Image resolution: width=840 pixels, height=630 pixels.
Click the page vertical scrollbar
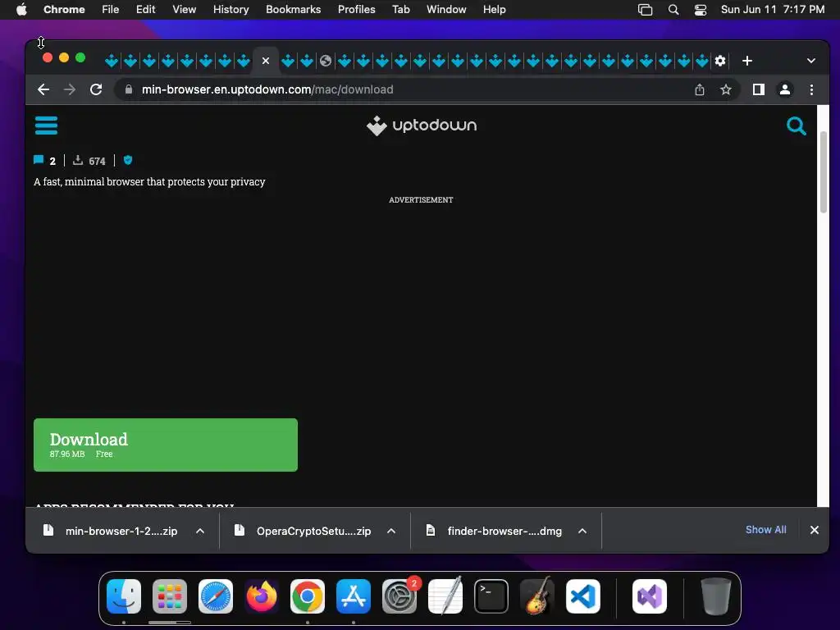tap(824, 171)
